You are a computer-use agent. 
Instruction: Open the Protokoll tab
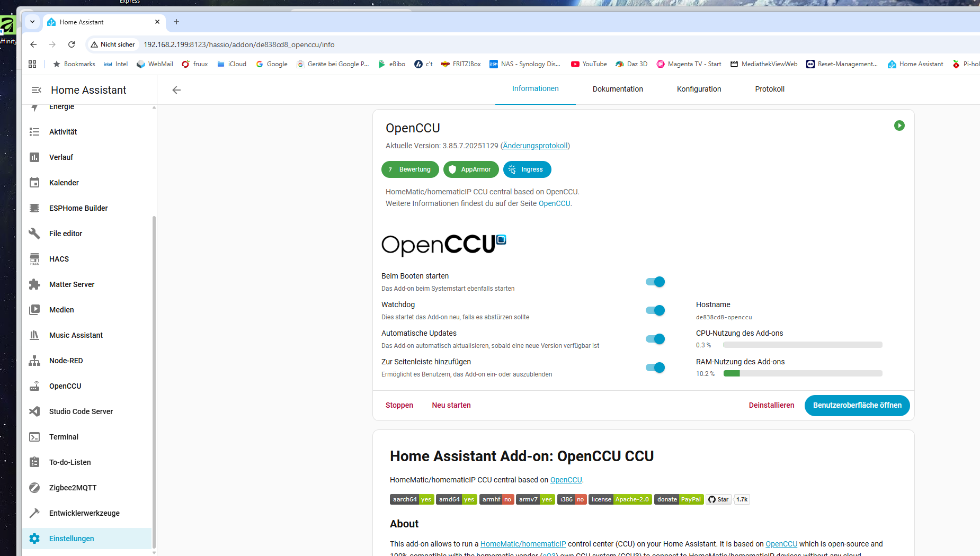click(x=769, y=89)
